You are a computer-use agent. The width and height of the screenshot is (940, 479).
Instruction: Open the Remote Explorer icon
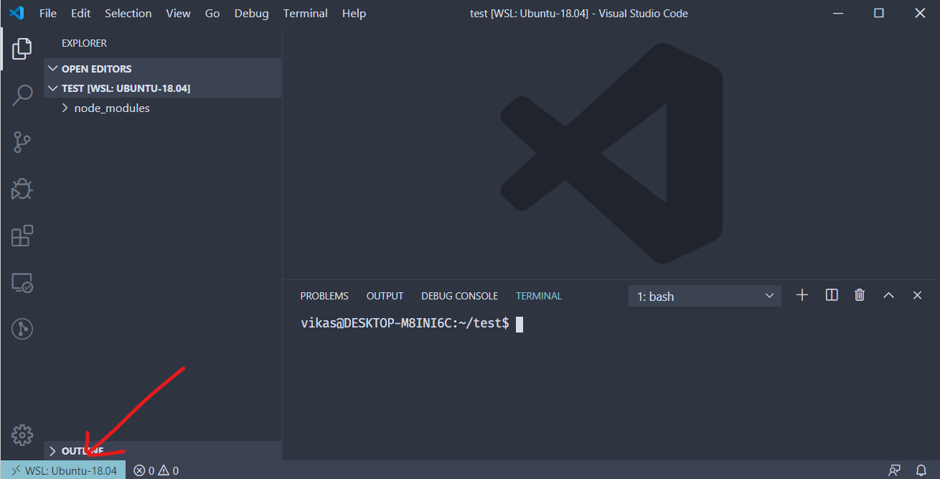(x=22, y=282)
